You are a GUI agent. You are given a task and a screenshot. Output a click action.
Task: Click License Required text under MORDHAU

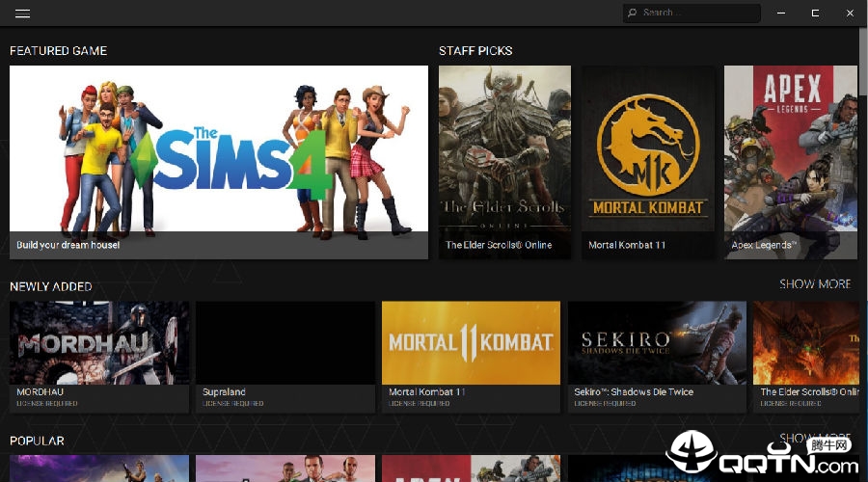[47, 403]
